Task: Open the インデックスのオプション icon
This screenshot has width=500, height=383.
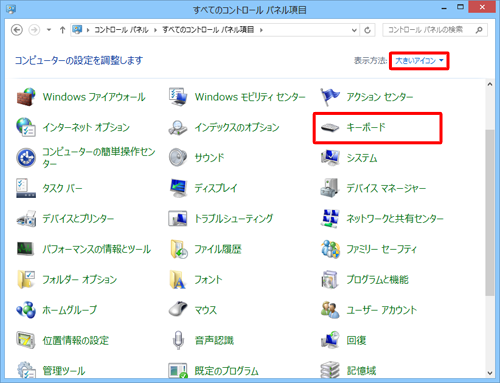Action: [x=178, y=127]
